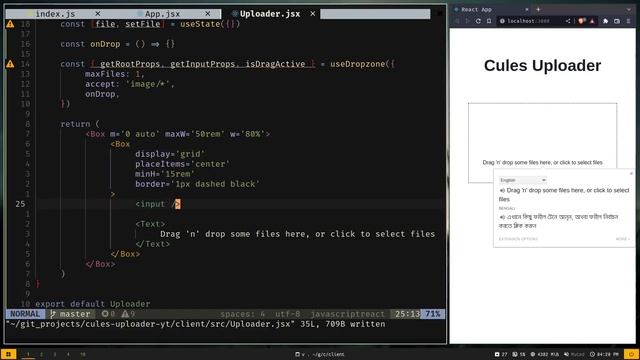Click the file path written message
The width and height of the screenshot is (640, 360).
point(196,324)
